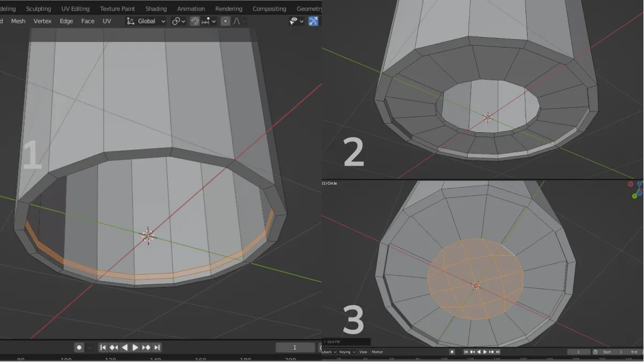The height and width of the screenshot is (362, 644).
Task: Open the pivot point dropdown
Action: click(179, 21)
